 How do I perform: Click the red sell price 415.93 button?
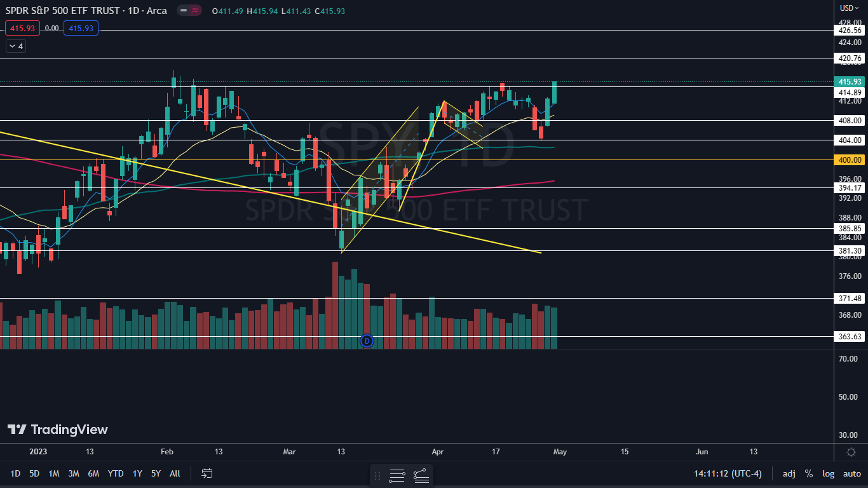pos(22,28)
